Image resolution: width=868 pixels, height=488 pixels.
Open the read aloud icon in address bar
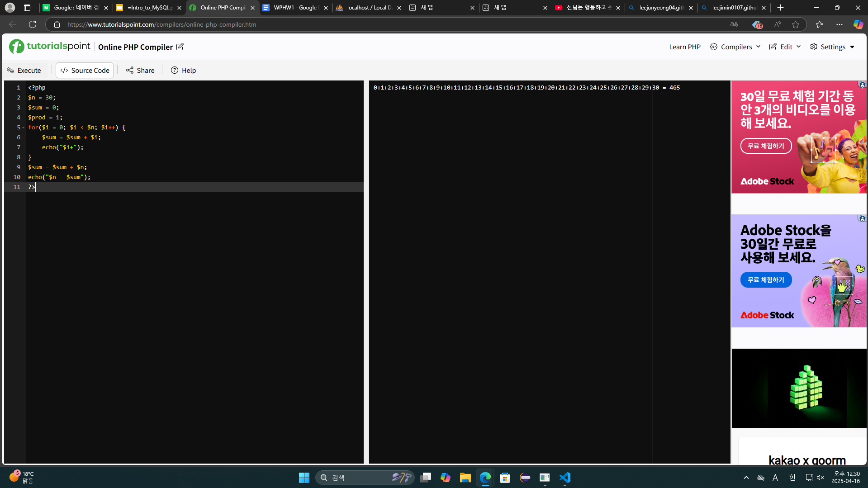tap(778, 24)
